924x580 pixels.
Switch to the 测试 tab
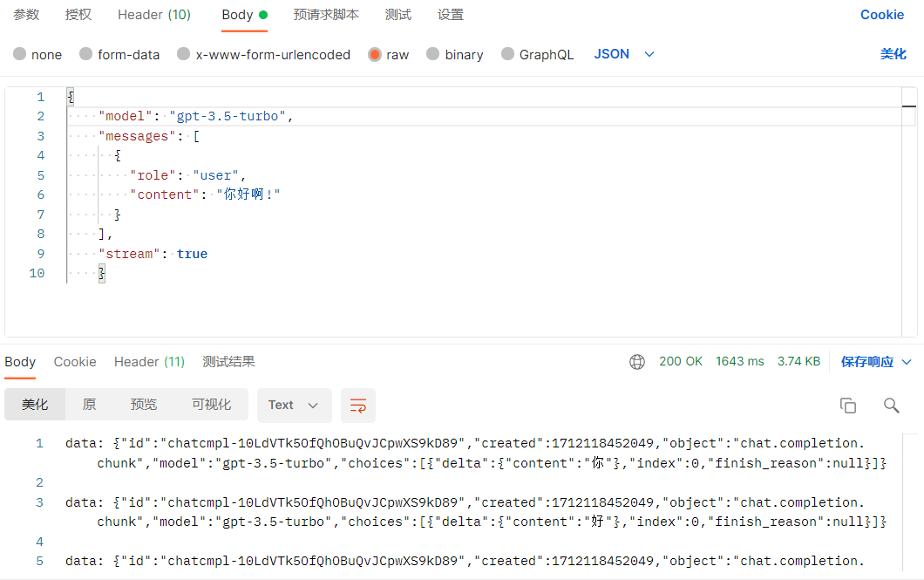coord(398,15)
